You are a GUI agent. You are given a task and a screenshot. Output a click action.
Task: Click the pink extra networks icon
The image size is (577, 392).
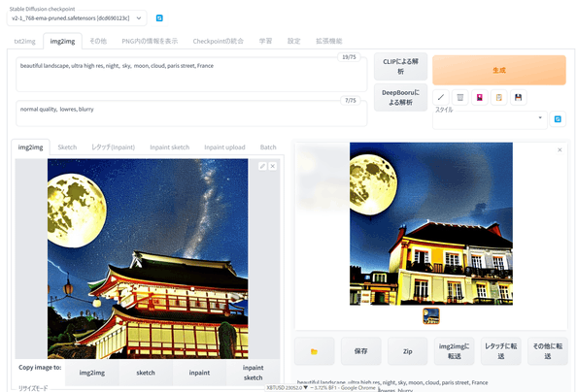click(480, 97)
